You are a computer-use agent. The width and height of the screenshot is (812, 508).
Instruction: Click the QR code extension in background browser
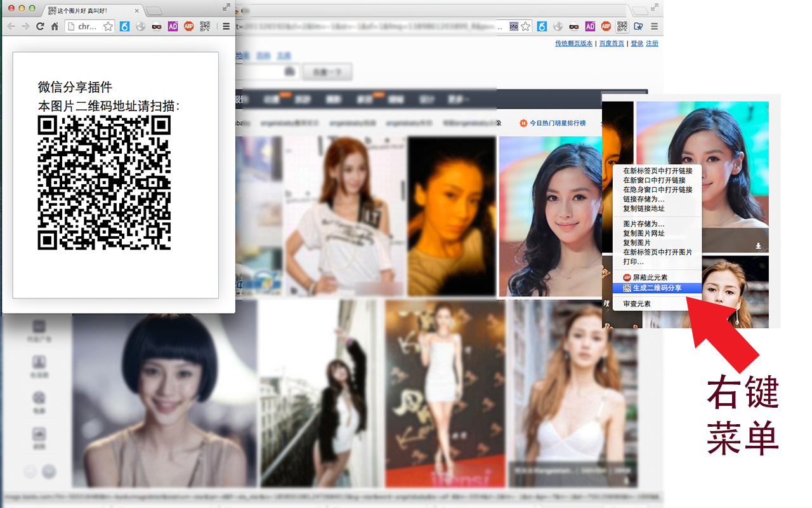coord(622,27)
